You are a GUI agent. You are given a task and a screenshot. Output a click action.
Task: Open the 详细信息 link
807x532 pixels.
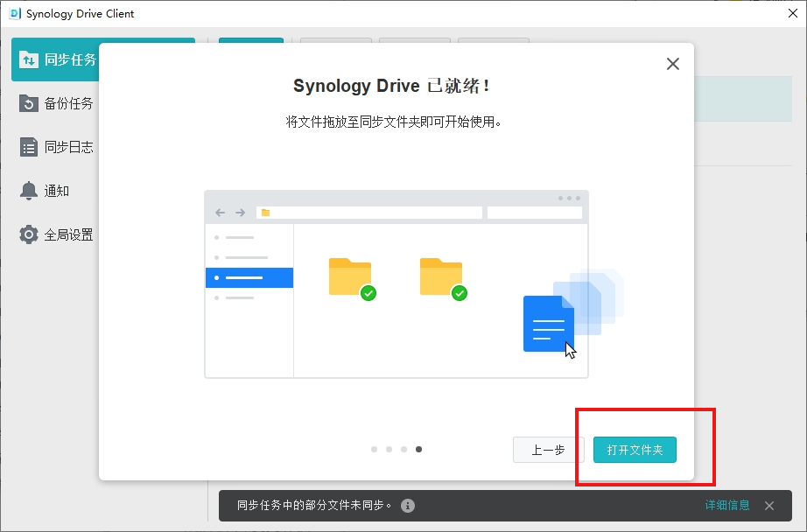pos(727,506)
